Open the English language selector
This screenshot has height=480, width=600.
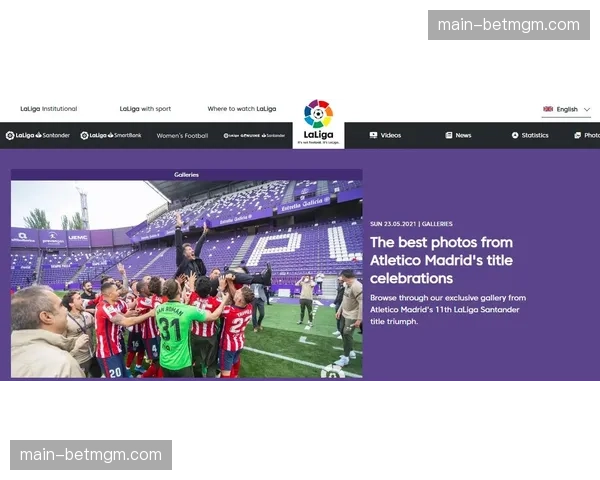click(566, 109)
